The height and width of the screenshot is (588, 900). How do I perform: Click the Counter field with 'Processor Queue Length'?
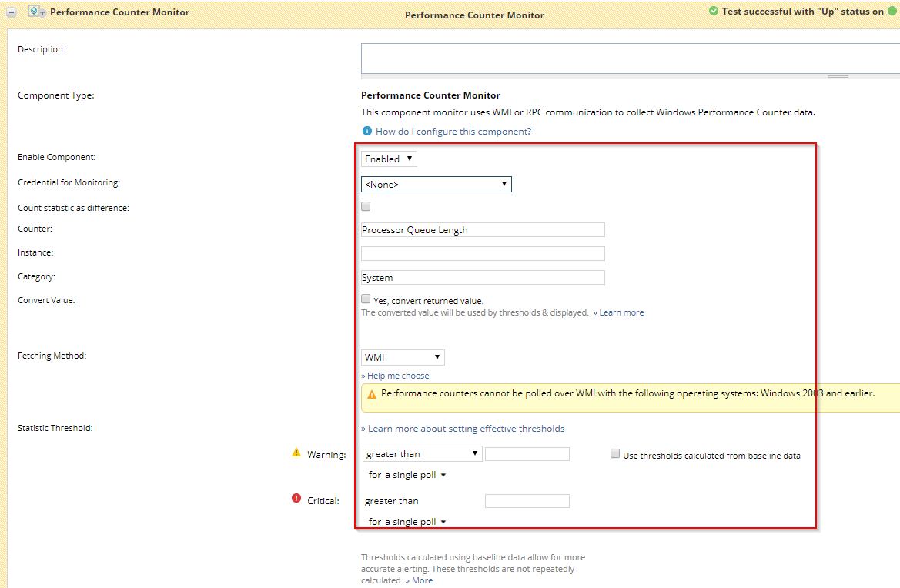coord(483,230)
